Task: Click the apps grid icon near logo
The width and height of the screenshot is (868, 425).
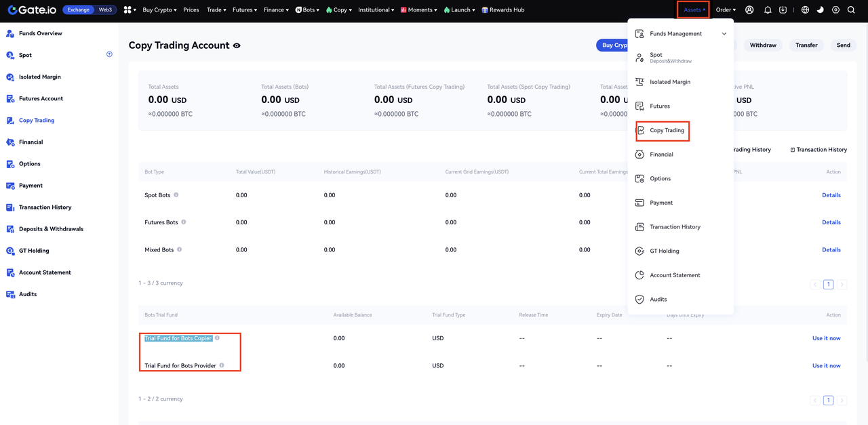Action: 127,10
